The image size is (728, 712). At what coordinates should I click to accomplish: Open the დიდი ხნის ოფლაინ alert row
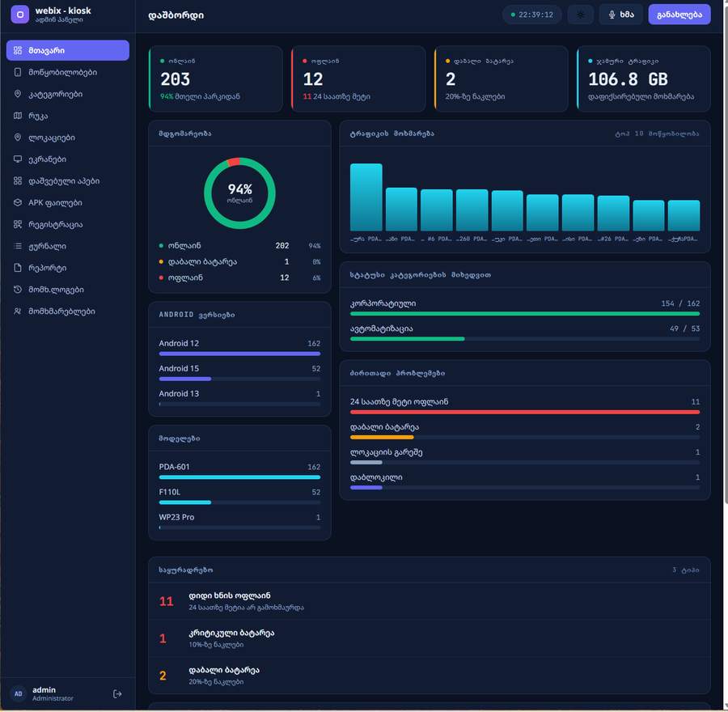click(430, 601)
